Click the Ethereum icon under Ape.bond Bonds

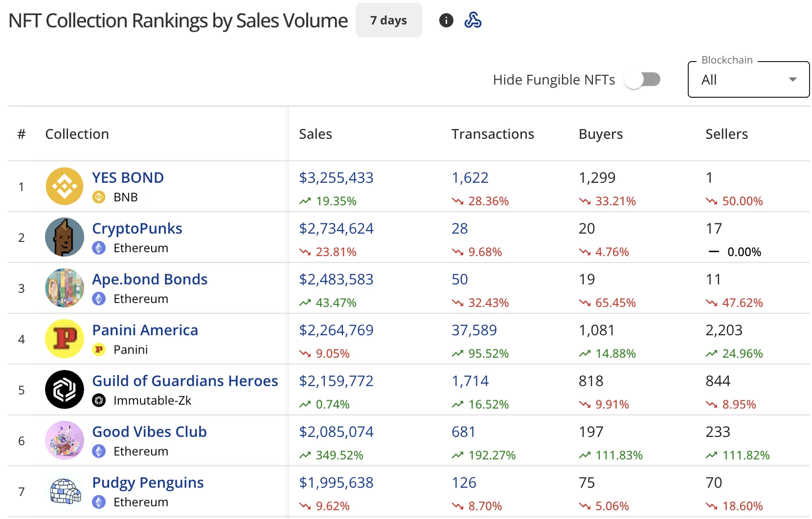99,299
